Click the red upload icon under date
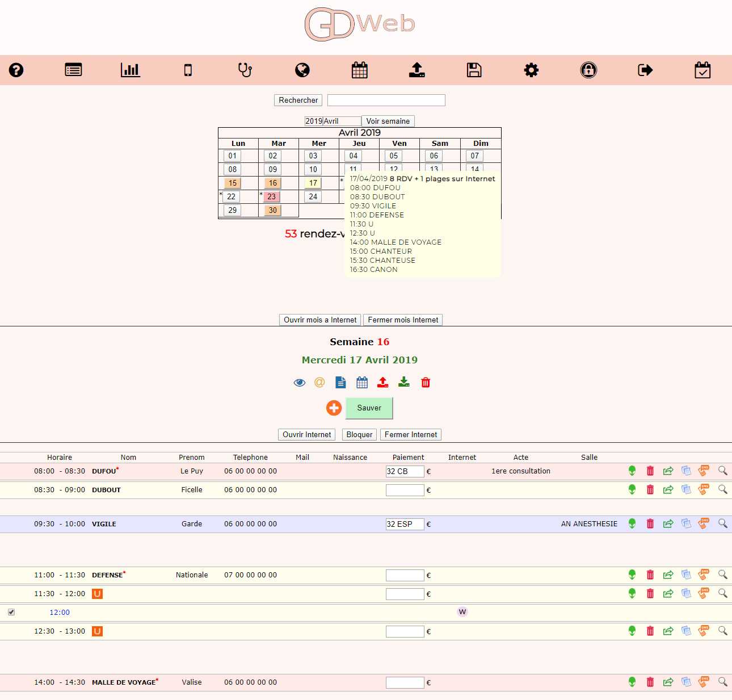732x700 pixels. 383,382
